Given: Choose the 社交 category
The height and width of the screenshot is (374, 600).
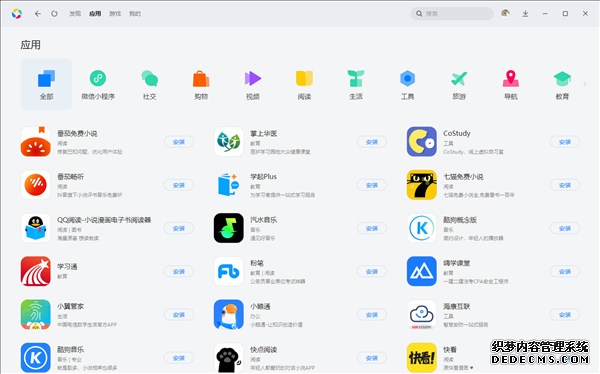Looking at the screenshot, I should coord(150,84).
